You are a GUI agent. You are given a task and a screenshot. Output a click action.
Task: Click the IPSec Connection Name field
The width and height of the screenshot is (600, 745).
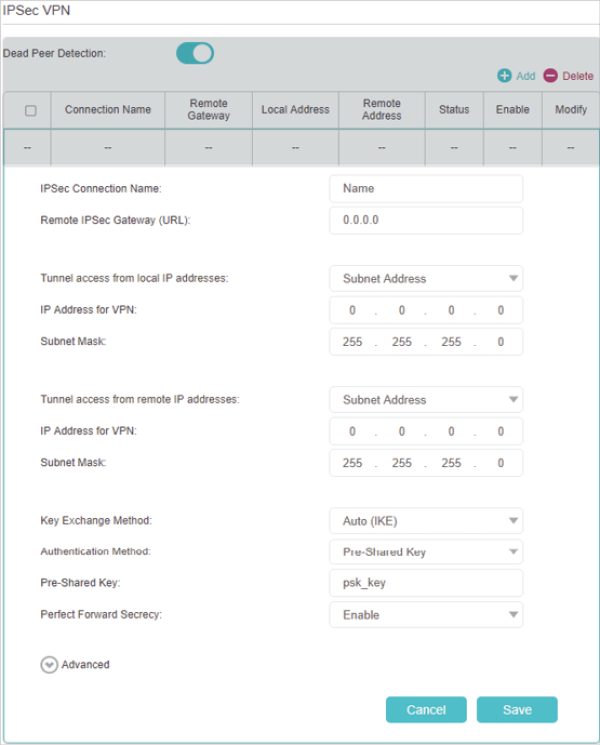[426, 188]
